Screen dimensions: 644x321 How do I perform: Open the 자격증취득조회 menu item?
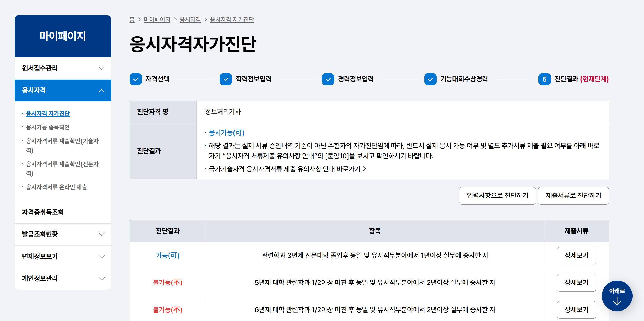click(x=43, y=212)
